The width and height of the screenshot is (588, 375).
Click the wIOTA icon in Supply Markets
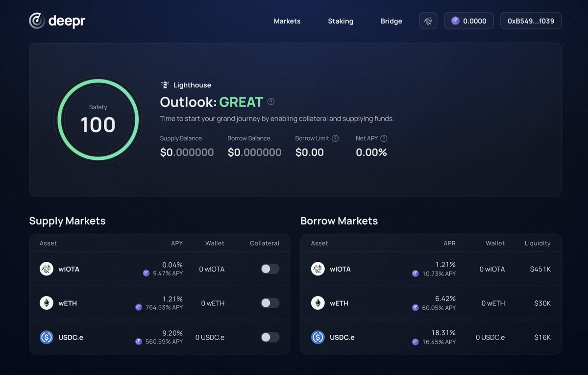47,269
